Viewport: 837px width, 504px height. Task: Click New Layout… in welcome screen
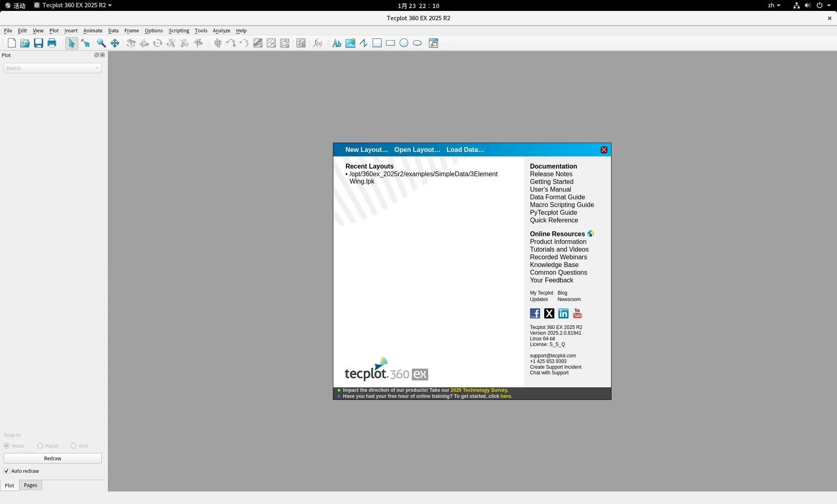pyautogui.click(x=367, y=149)
